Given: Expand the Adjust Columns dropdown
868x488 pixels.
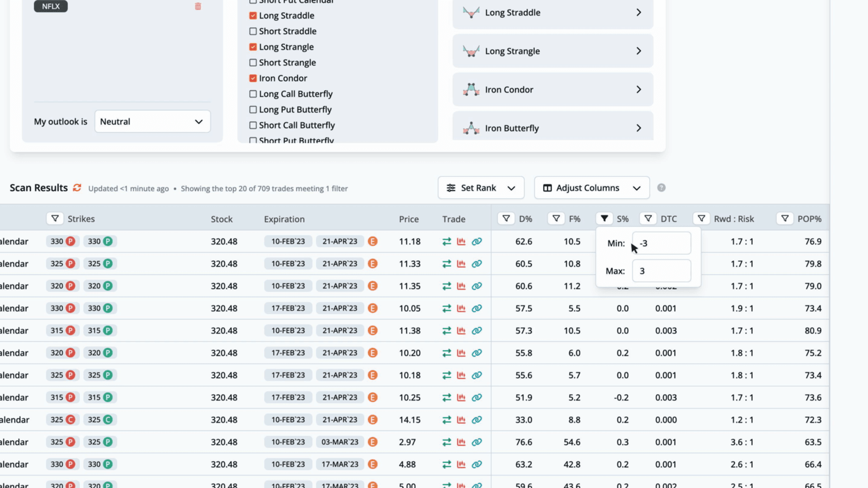Looking at the screenshot, I should pos(592,188).
